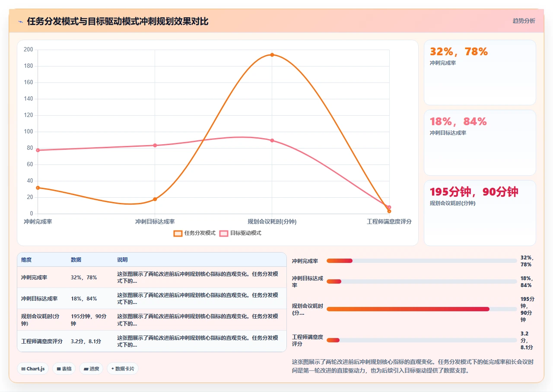553x392 pixels.
Task: Select the 冲刺目标达成率 table row label
Action: click(x=39, y=299)
